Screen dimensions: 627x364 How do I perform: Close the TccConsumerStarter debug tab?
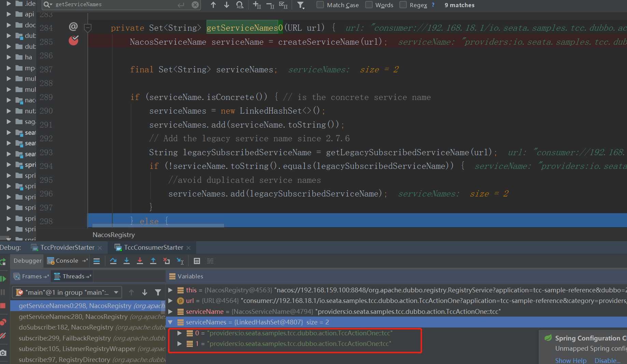pyautogui.click(x=188, y=248)
